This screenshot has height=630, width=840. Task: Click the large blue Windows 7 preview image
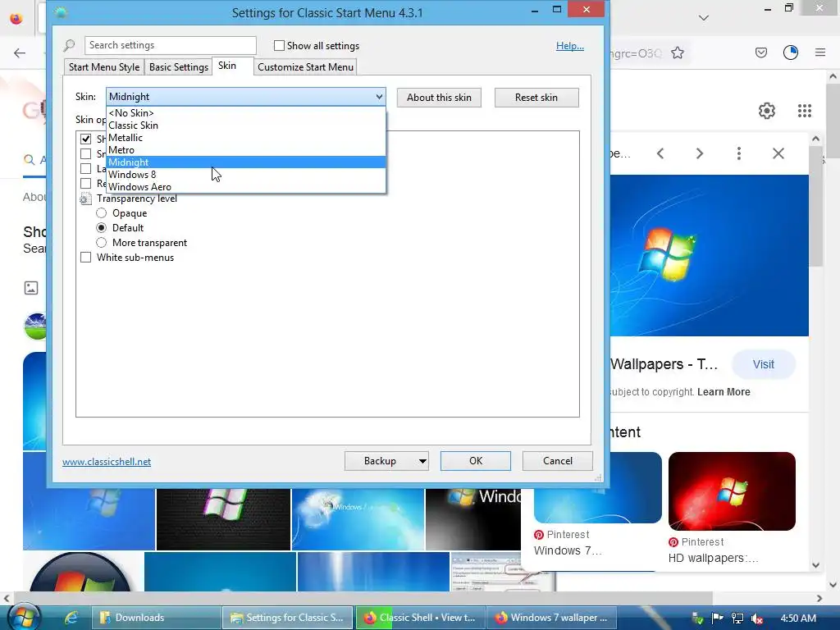(x=710, y=256)
